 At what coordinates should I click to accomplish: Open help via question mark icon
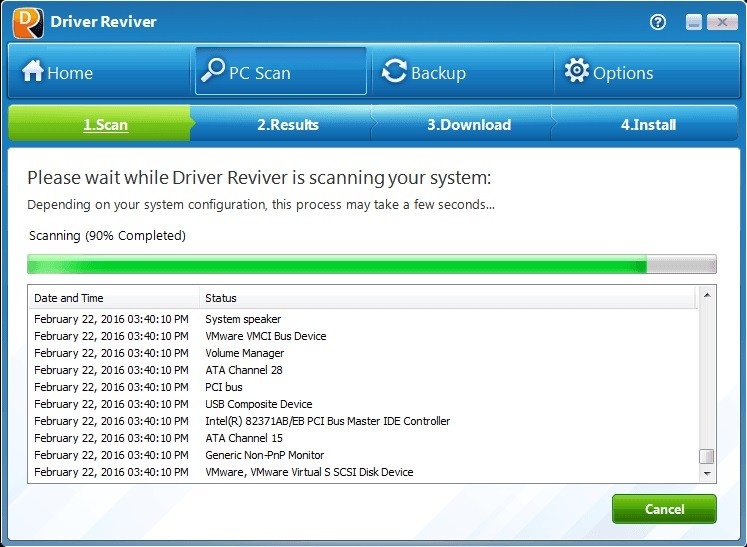[x=658, y=22]
